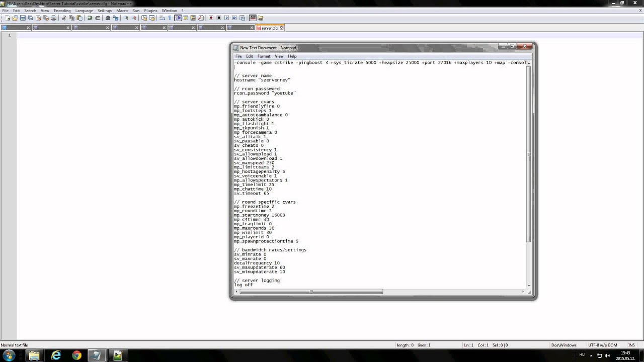The width and height of the screenshot is (644, 362).
Task: Open the Windows Start button
Action: (x=9, y=355)
